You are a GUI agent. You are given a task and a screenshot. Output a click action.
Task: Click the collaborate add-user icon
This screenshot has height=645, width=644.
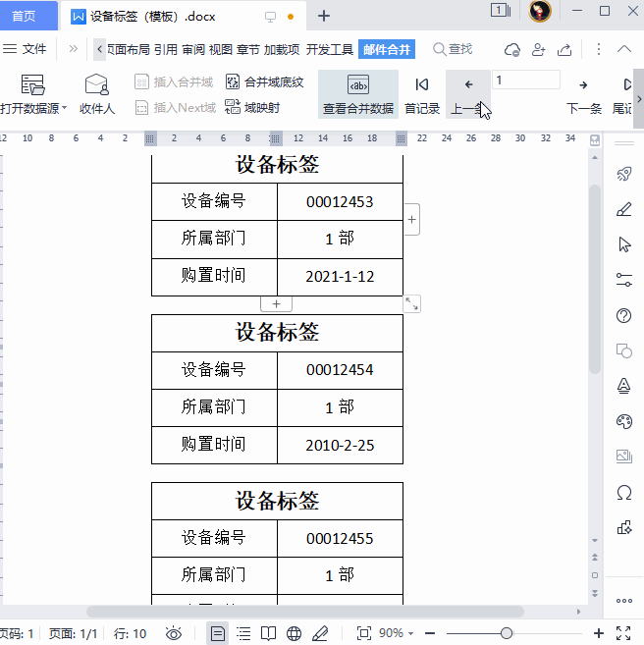(538, 49)
